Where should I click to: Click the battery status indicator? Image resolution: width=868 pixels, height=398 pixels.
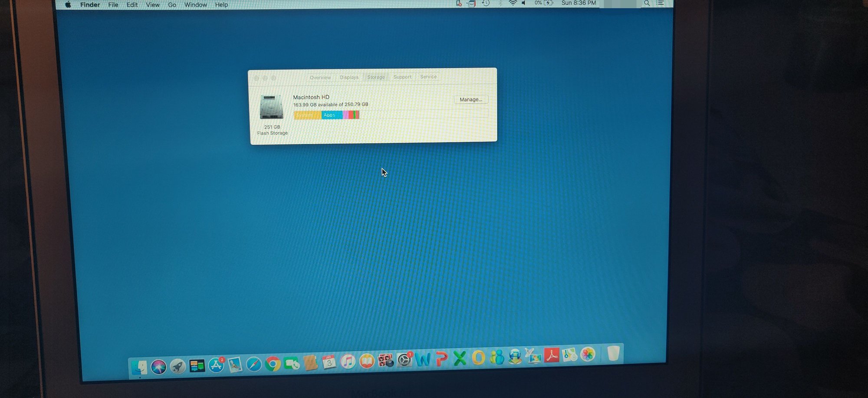pos(544,3)
